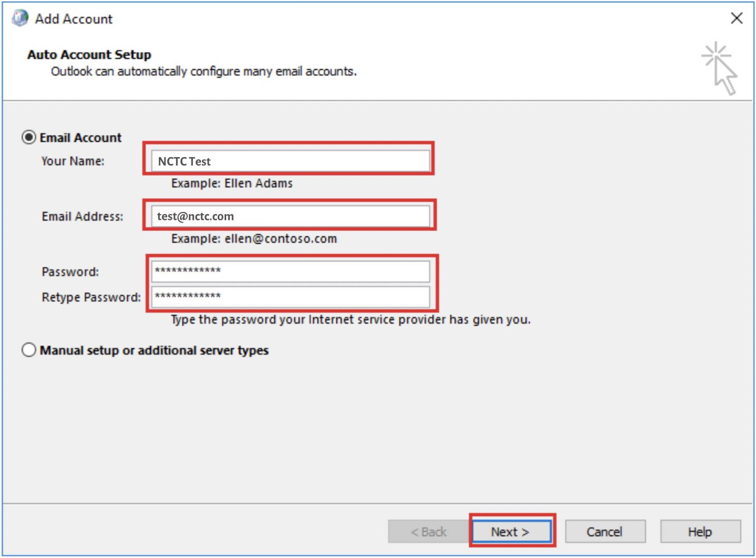The height and width of the screenshot is (558, 756).
Task: Click the Auto Account Setup heading
Action: 88,54
